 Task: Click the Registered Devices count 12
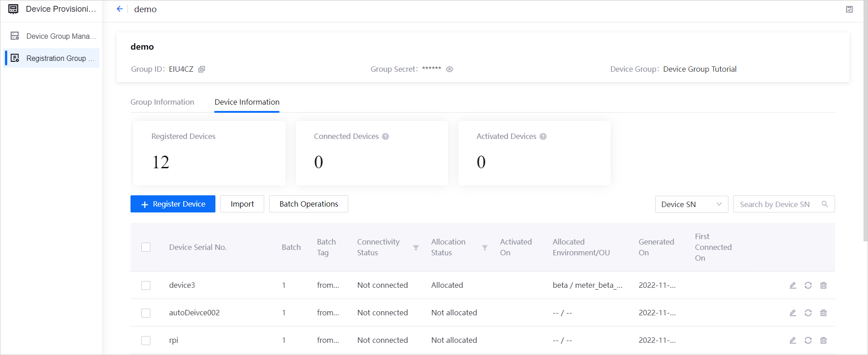pyautogui.click(x=161, y=162)
